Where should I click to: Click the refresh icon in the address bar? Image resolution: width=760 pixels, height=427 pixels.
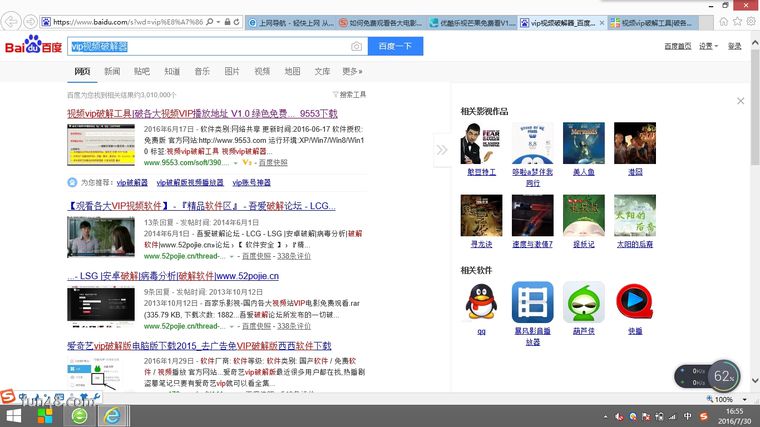(237, 22)
